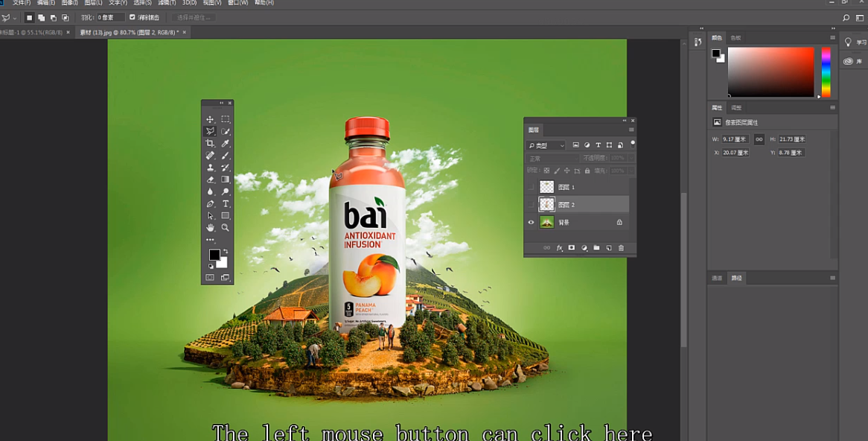Viewport: 868px width, 441px height.
Task: Pick a color in the color field
Action: [770, 72]
